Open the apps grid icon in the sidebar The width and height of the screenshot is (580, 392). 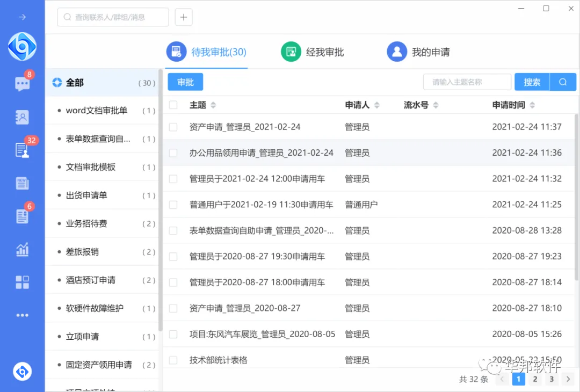tap(23, 282)
